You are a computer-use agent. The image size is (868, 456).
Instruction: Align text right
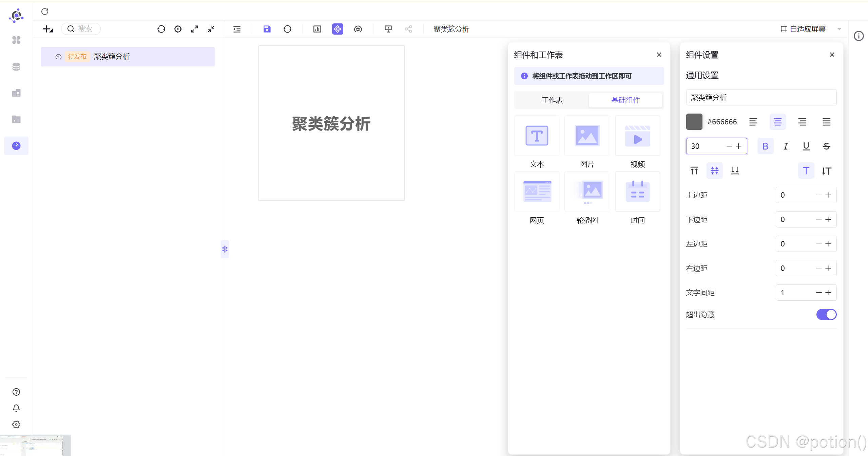802,122
